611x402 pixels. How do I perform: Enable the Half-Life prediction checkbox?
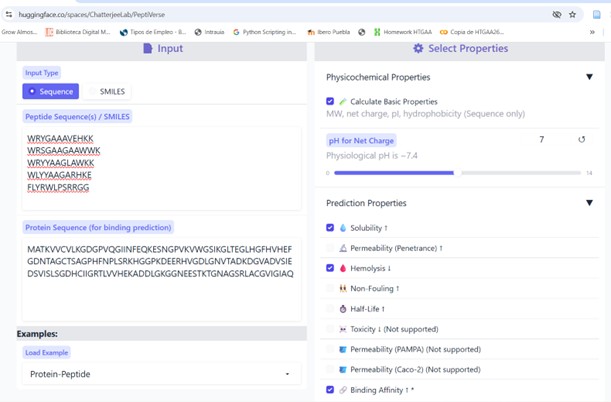click(331, 309)
